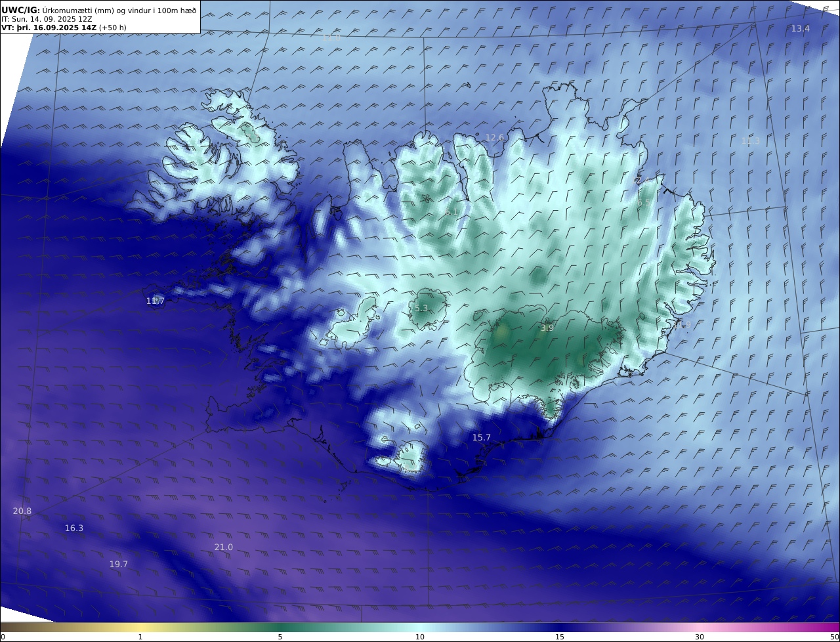Click the 5.3 value on the glacier
The width and height of the screenshot is (840, 642).
point(421,308)
